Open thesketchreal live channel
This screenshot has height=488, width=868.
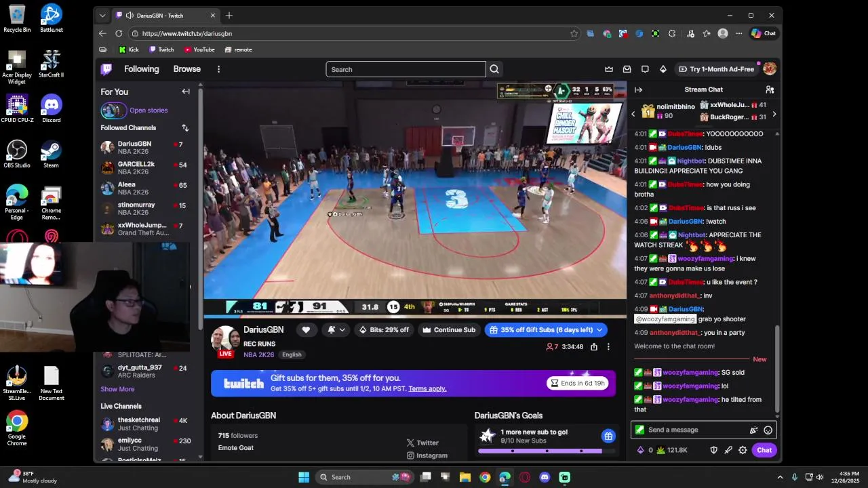click(145, 424)
